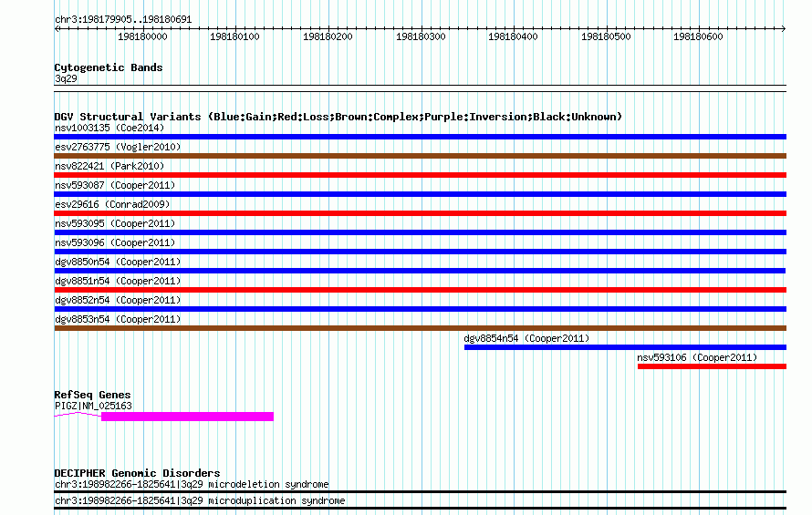The height and width of the screenshot is (515, 812).
Task: Click ruler position 198180000
Action: tap(142, 36)
